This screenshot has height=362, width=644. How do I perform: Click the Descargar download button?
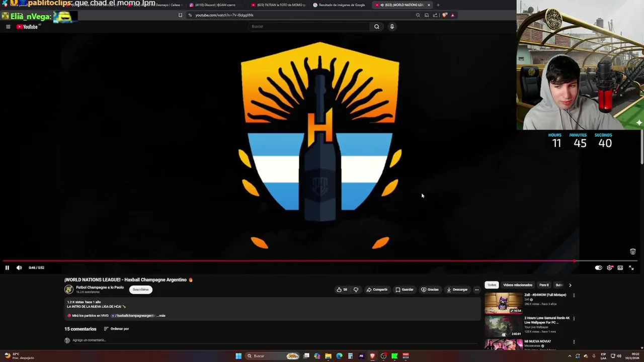click(457, 290)
